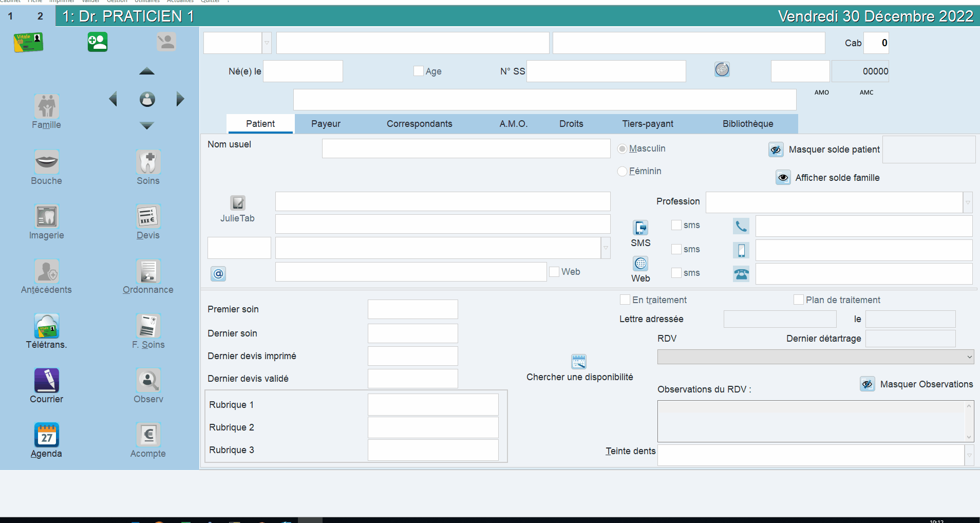
Task: Open the Devis module
Action: 148,216
